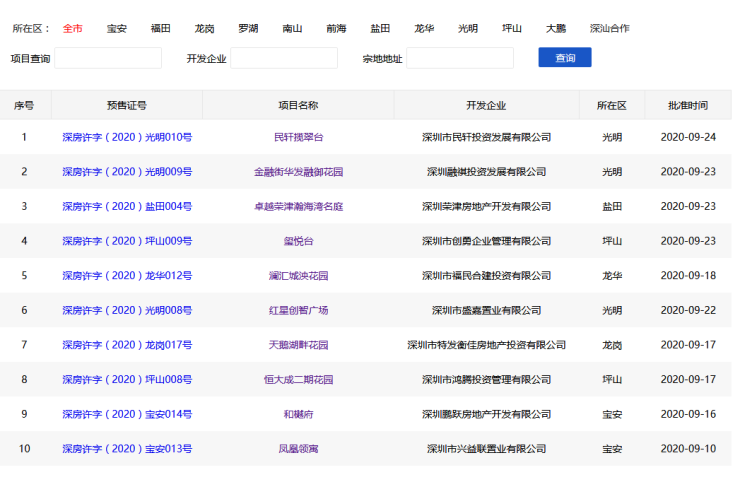Open permit link 盐田004号

point(127,206)
